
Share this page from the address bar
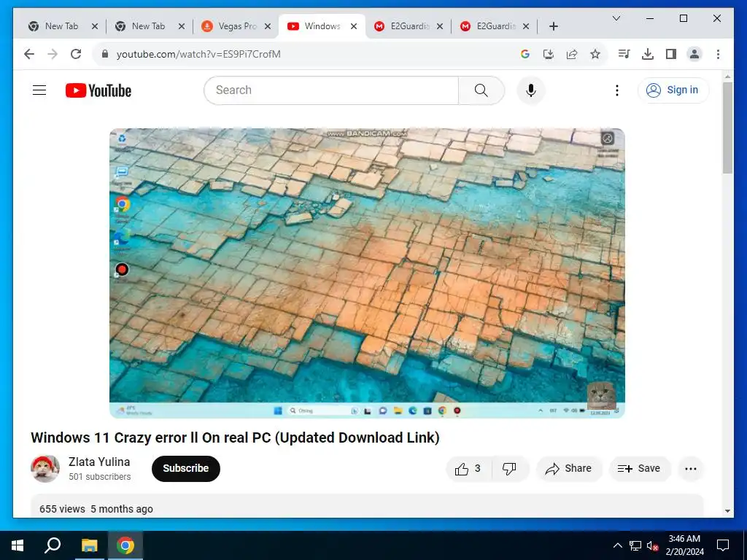click(572, 54)
